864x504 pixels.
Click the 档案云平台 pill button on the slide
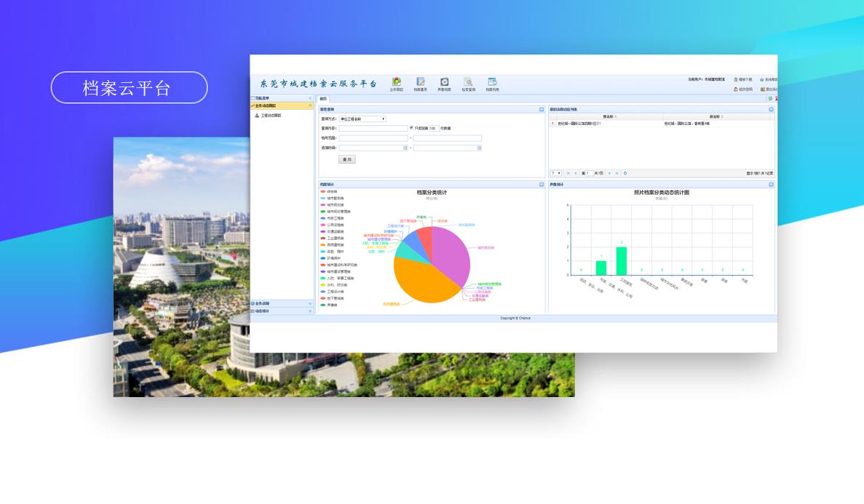[x=130, y=87]
